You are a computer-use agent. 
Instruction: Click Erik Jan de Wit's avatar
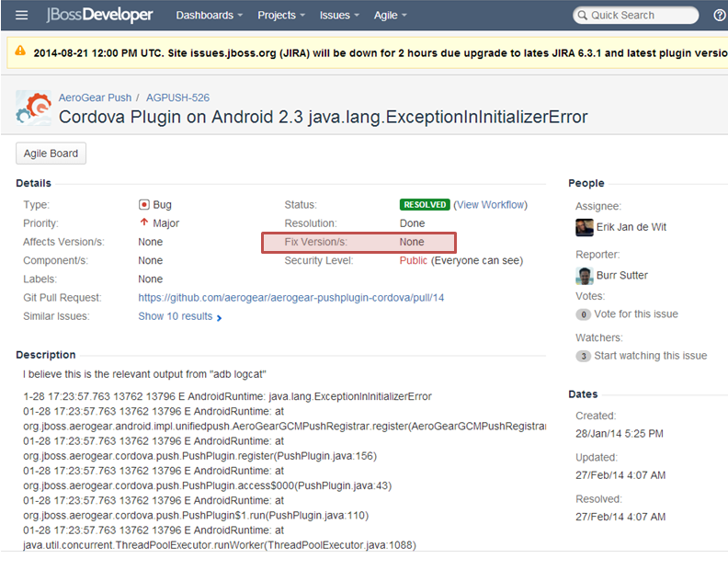tap(585, 228)
